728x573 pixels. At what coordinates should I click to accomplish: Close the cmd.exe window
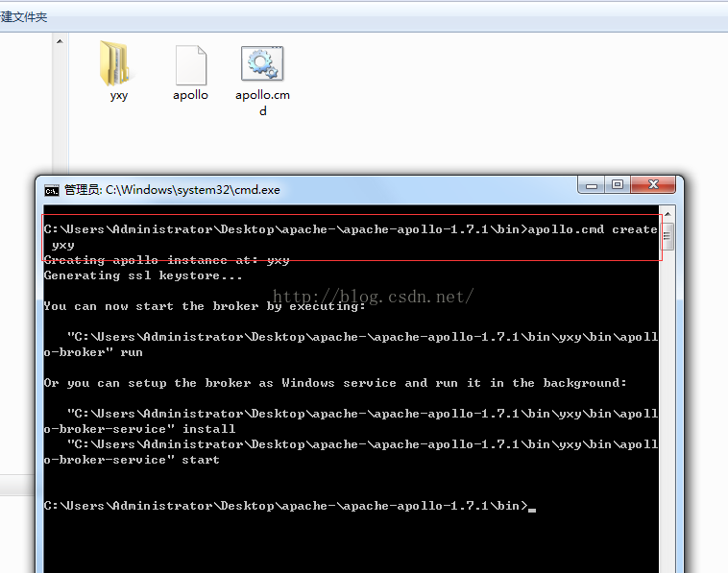(653, 184)
